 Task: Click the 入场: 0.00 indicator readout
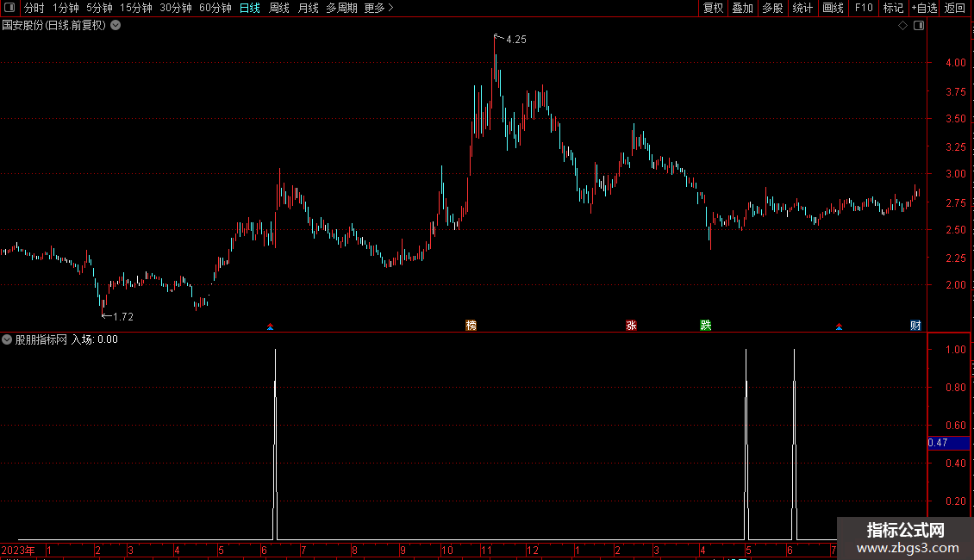95,339
